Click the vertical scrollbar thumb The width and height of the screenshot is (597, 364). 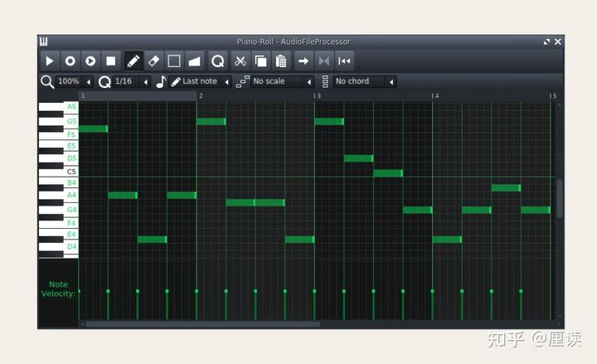560,198
